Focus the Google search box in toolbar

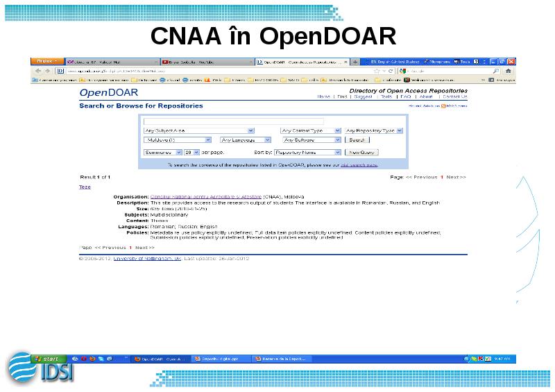[x=449, y=71]
